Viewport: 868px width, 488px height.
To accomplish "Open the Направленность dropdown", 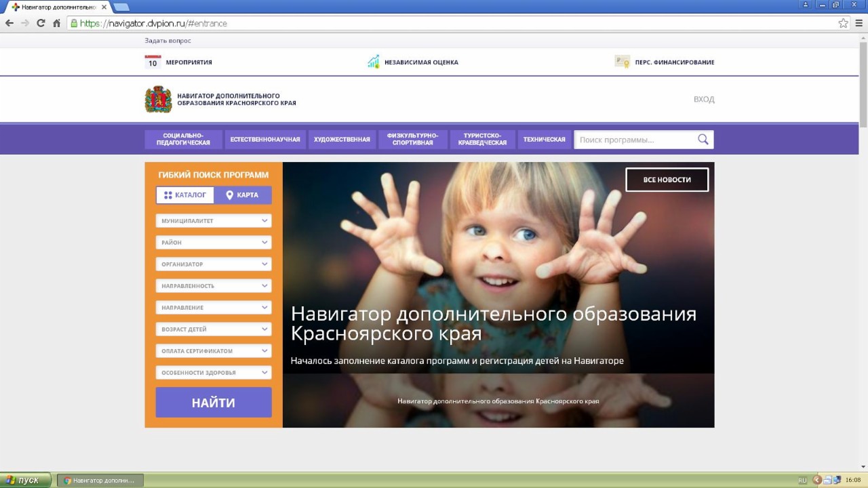I will click(x=213, y=286).
